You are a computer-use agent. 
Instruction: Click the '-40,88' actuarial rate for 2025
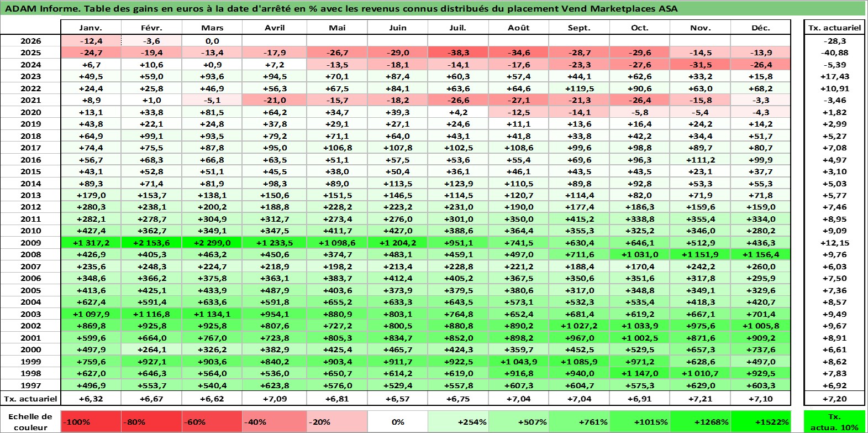(834, 53)
